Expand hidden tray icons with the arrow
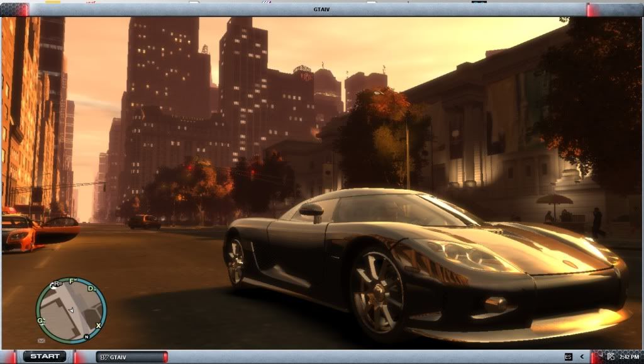This screenshot has height=364, width=644. 582,357
